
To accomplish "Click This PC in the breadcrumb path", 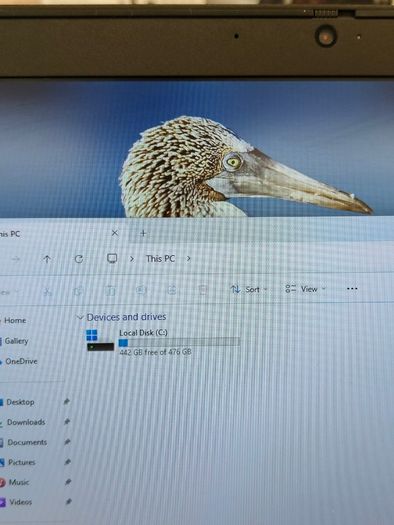I will tap(160, 258).
